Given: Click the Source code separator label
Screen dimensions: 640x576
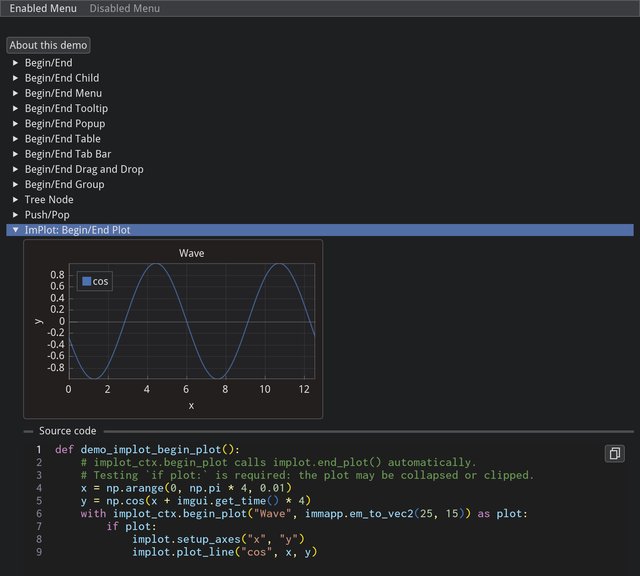Looking at the screenshot, I should (68, 431).
